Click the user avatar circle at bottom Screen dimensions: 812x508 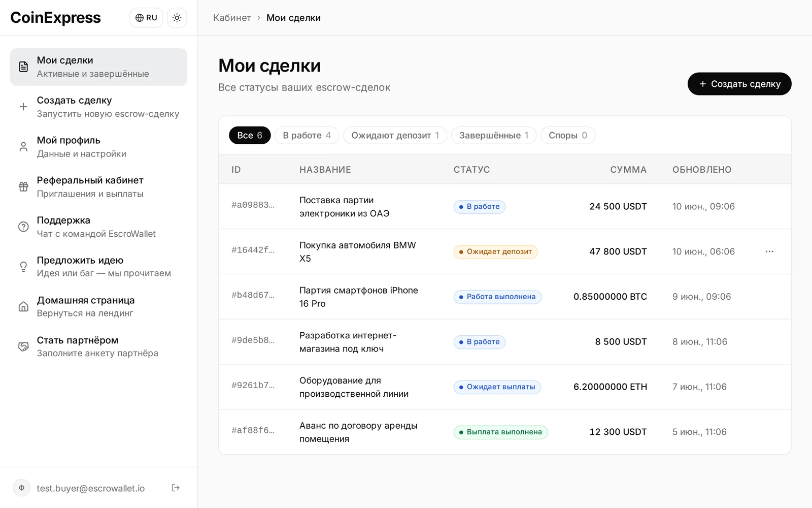pos(21,488)
